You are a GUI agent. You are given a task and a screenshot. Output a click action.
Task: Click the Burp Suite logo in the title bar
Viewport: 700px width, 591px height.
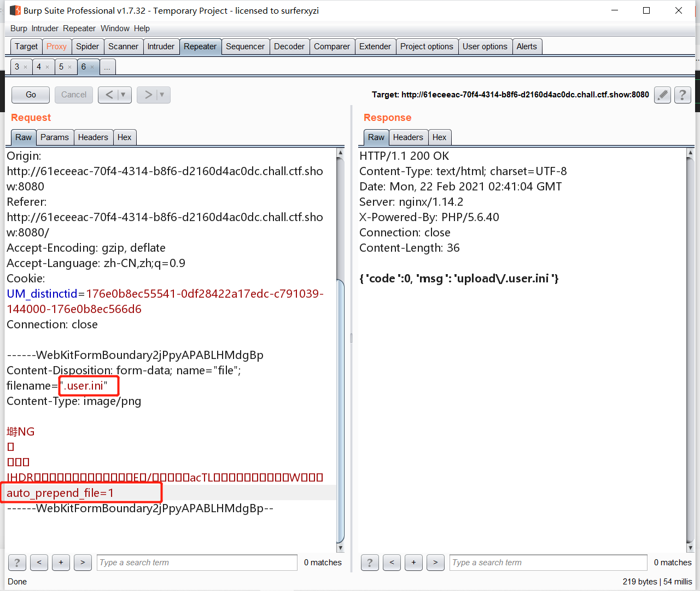[x=15, y=10]
